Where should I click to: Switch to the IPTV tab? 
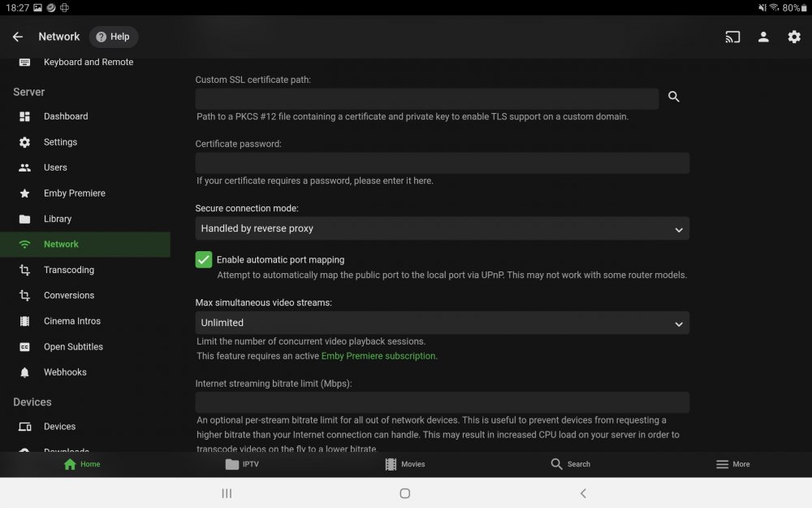[x=242, y=464]
